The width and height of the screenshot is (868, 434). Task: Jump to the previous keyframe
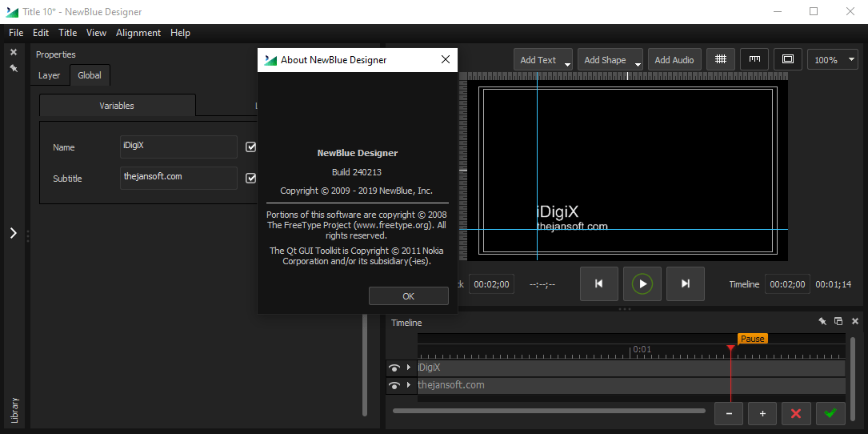tap(599, 283)
